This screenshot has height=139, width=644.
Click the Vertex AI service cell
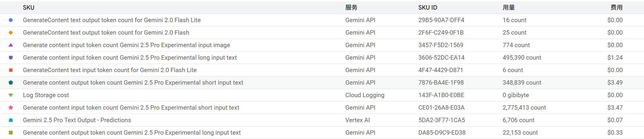point(358,120)
